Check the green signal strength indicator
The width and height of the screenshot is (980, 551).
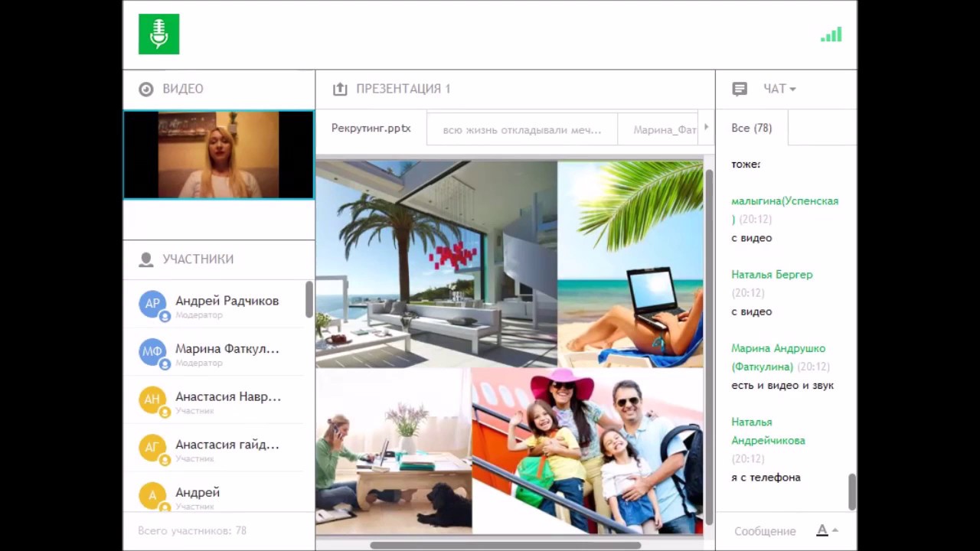(831, 34)
